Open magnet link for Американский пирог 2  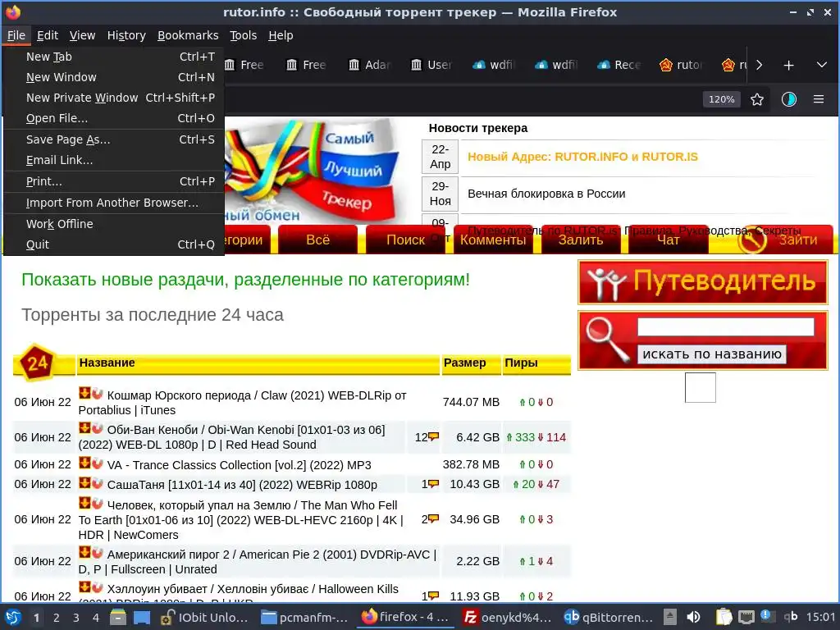[x=97, y=552]
